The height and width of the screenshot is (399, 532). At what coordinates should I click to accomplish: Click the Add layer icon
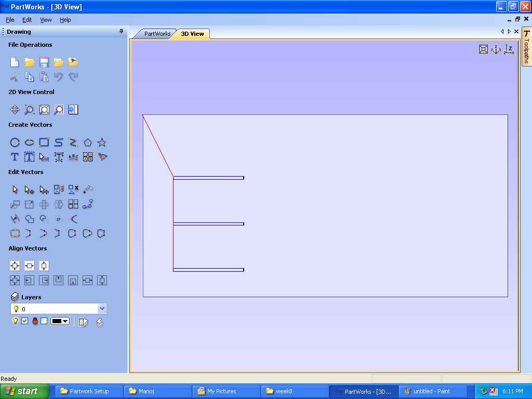click(99, 322)
